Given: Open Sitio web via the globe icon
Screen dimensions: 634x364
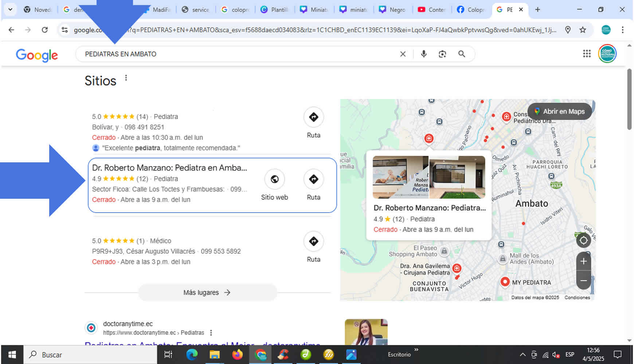Looking at the screenshot, I should coord(274,179).
